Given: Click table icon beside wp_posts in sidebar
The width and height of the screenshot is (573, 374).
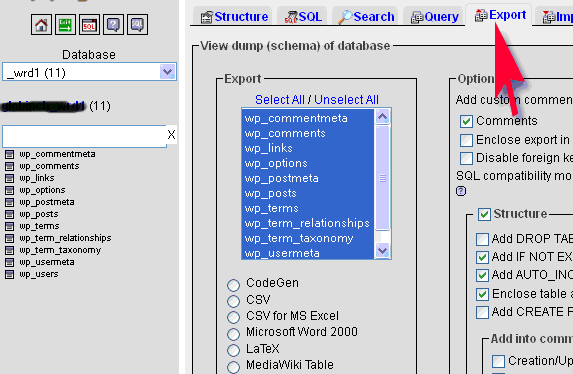Looking at the screenshot, I should tap(10, 214).
